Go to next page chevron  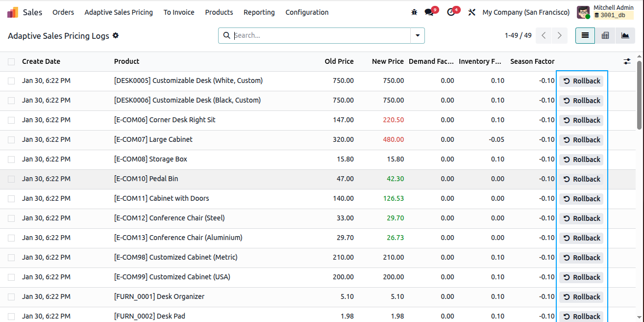559,35
